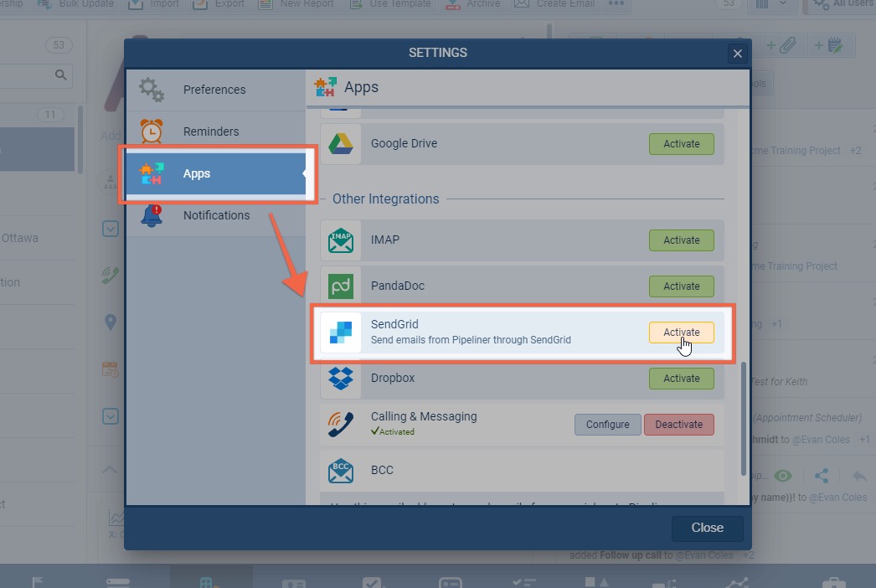Click the X to dismiss Settings

(737, 54)
